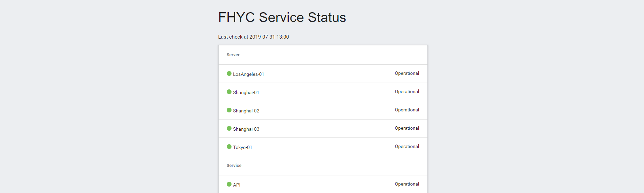Screen dimensions: 644x193
Task: Click the green status dot for LosAngeles-01
Action: pos(229,73)
